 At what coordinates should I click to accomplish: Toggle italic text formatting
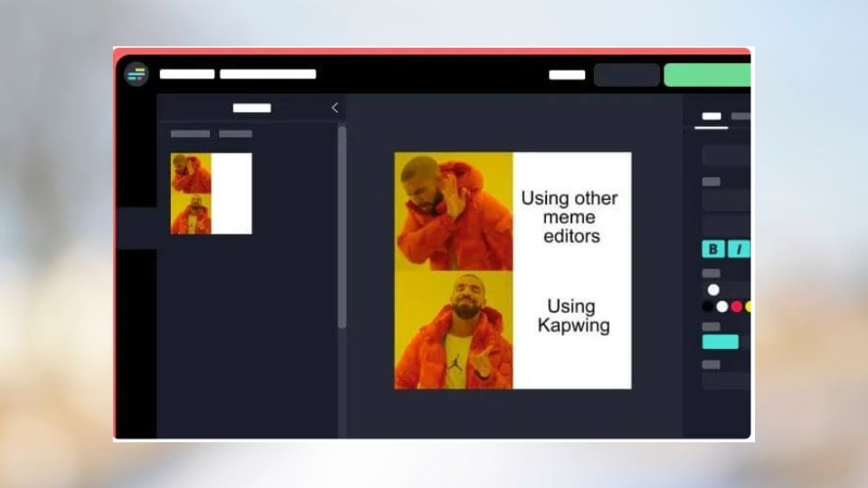click(739, 249)
